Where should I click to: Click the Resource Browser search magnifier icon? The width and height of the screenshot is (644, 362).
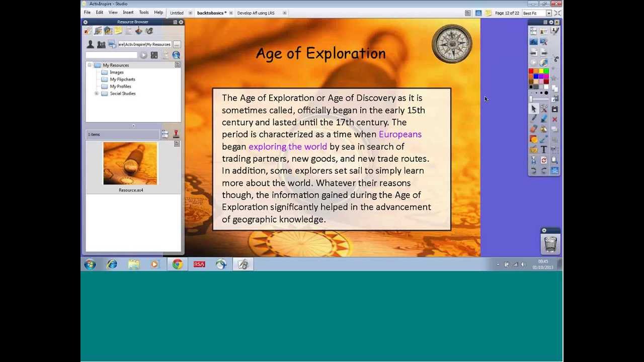pyautogui.click(x=176, y=55)
